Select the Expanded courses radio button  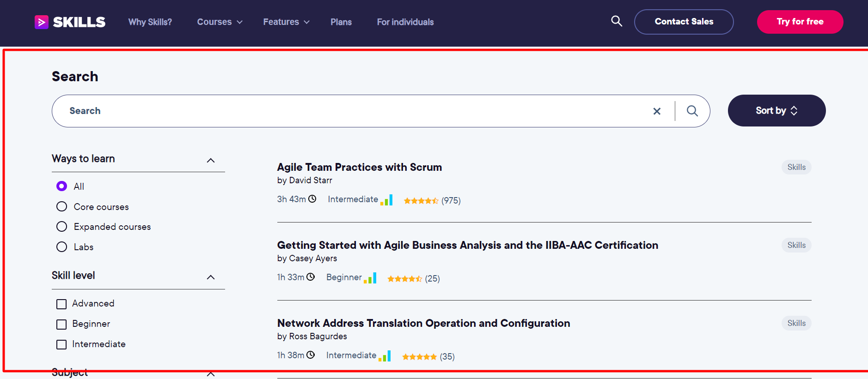[x=61, y=227]
